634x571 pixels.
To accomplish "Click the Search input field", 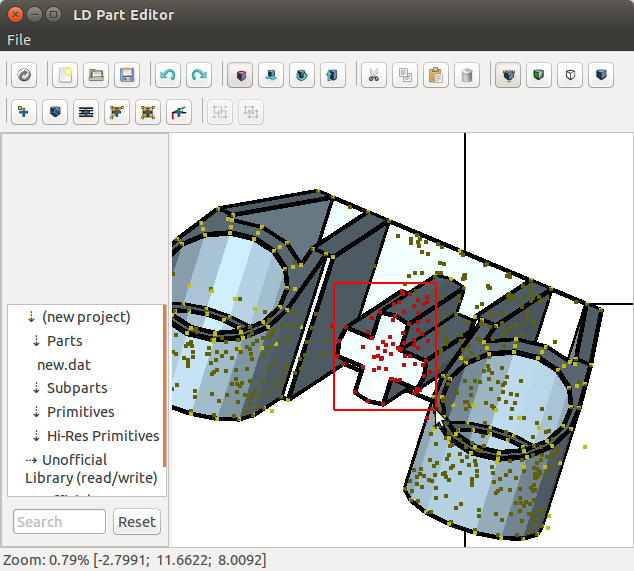I will pyautogui.click(x=59, y=521).
